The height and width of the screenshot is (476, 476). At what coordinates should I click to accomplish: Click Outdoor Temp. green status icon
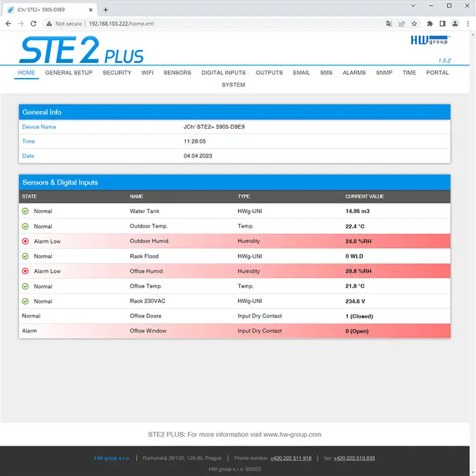[x=25, y=226]
